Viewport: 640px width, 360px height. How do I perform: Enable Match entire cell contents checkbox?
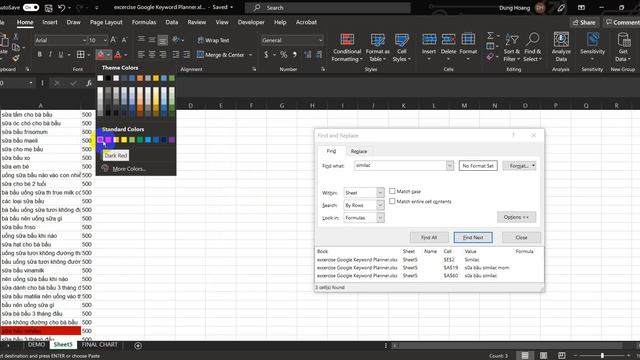392,201
